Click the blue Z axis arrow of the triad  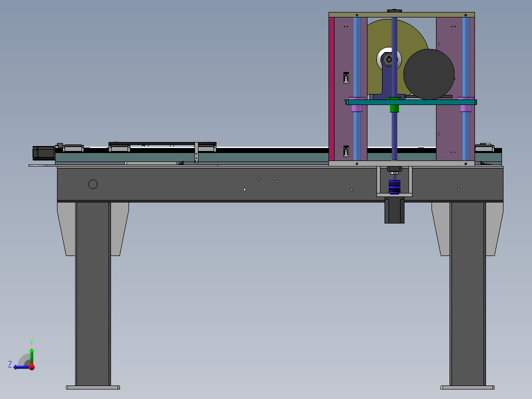pyautogui.click(x=20, y=367)
